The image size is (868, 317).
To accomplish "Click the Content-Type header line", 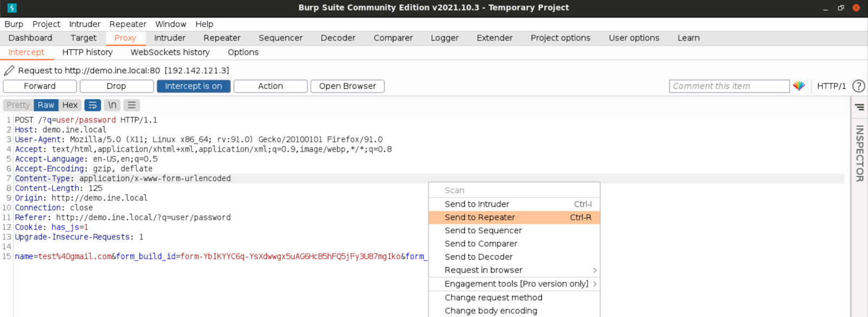I will coord(123,179).
